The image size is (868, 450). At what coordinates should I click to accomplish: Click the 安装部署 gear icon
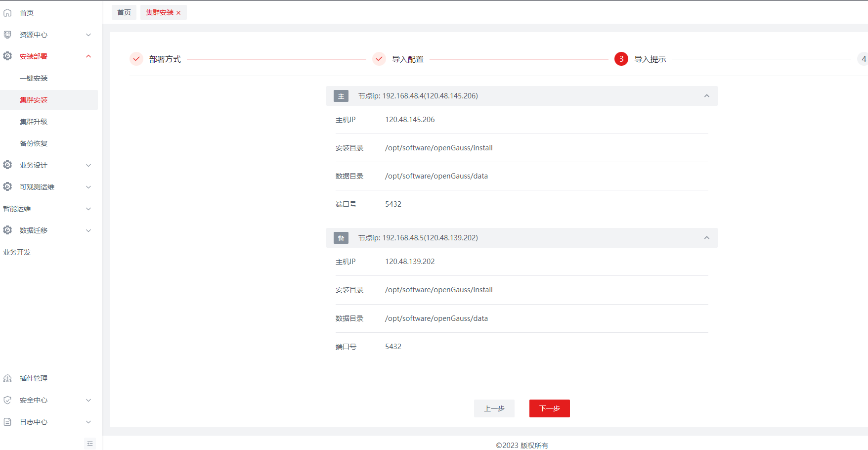pos(7,56)
